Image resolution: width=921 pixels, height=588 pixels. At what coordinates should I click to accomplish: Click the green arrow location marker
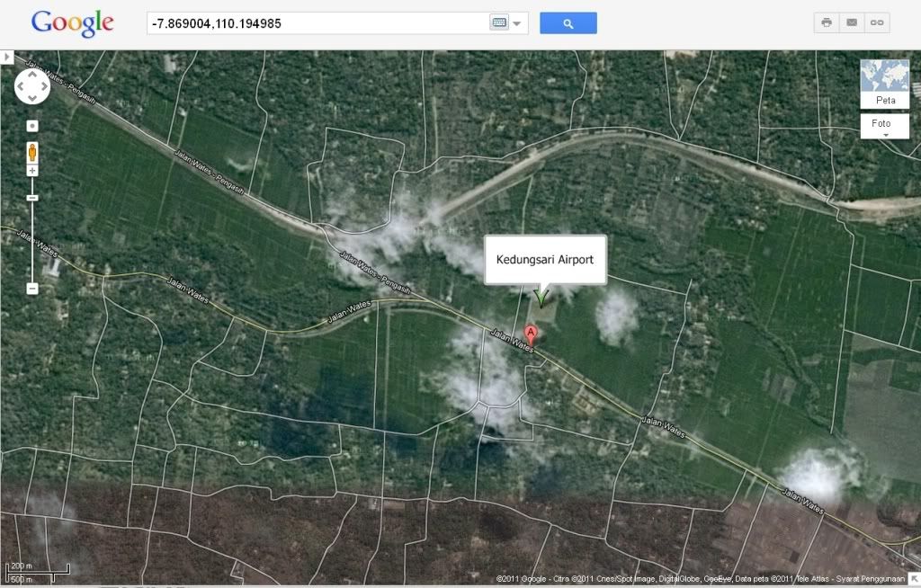541,298
